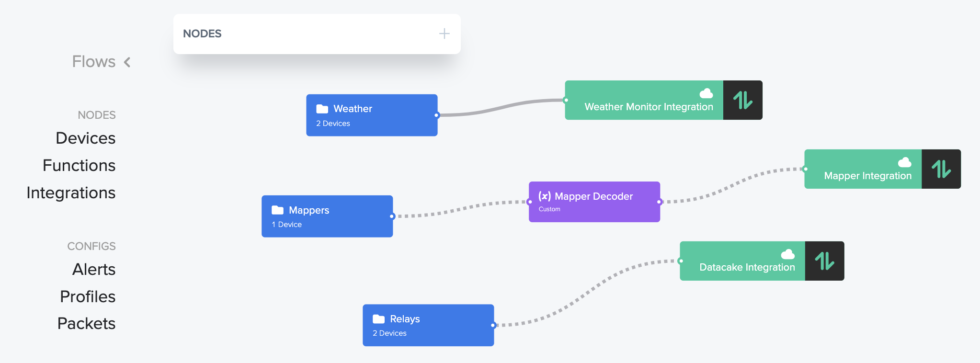Collapse the Flows sidebar chevron
This screenshot has width=980, height=363.
[127, 62]
